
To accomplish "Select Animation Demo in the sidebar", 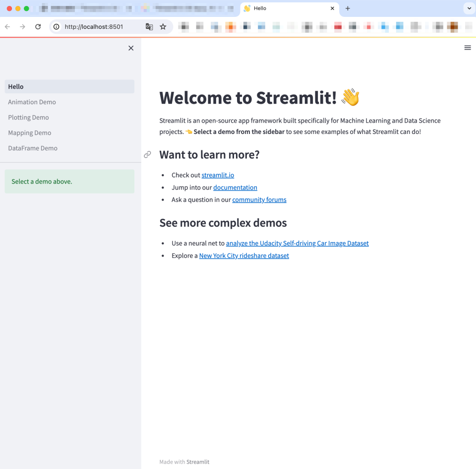I will [32, 102].
